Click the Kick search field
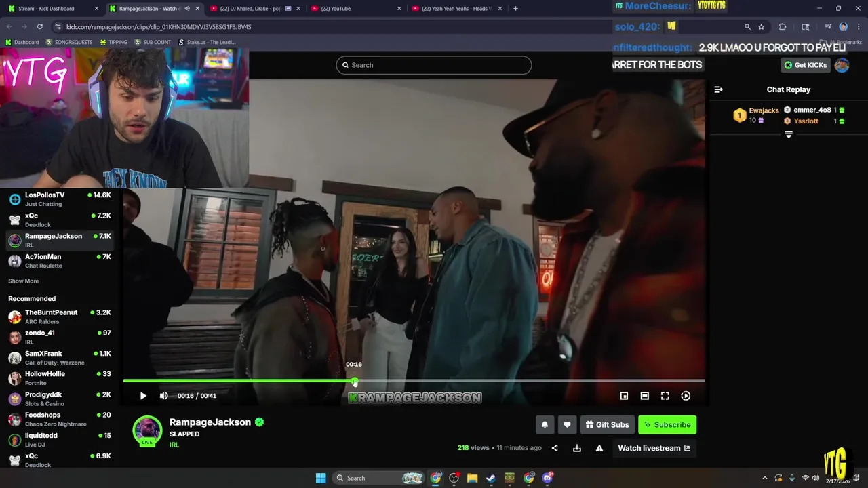Screen dimensions: 868x488 [x=433, y=65]
